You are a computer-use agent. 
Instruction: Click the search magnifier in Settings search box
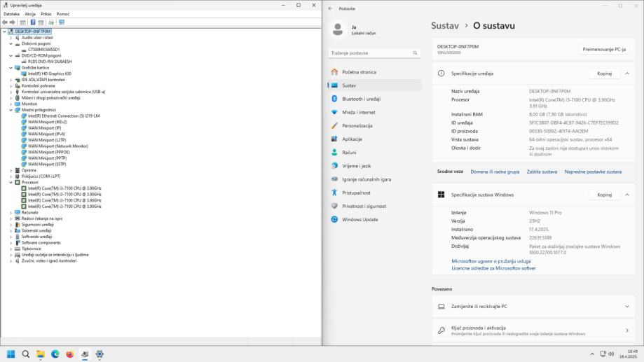[415, 53]
